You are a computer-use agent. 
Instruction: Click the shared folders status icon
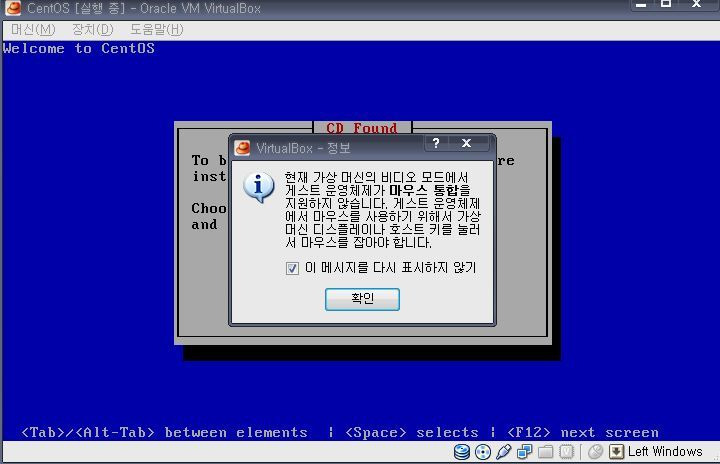click(x=546, y=452)
